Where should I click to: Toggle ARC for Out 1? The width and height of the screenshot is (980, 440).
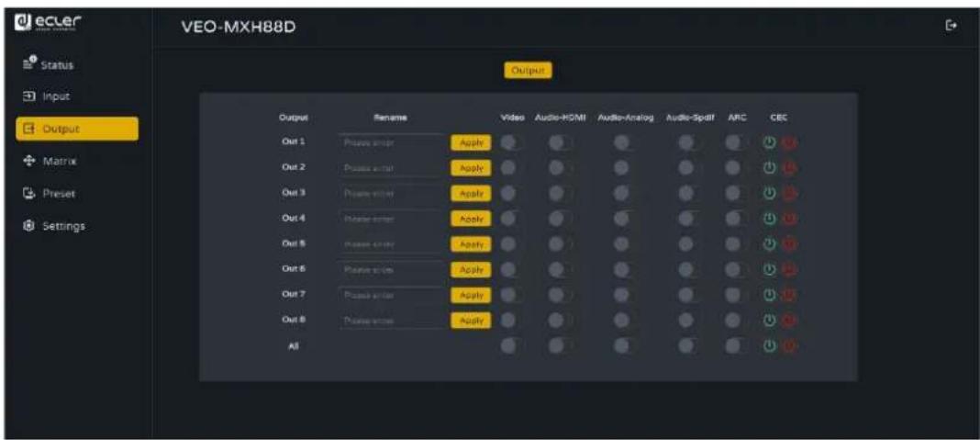click(x=736, y=142)
